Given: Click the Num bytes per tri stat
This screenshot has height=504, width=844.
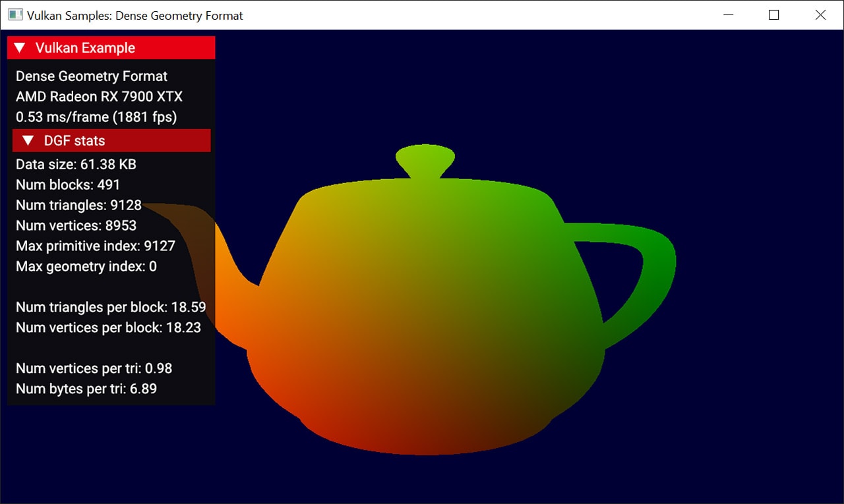Looking at the screenshot, I should tap(86, 389).
